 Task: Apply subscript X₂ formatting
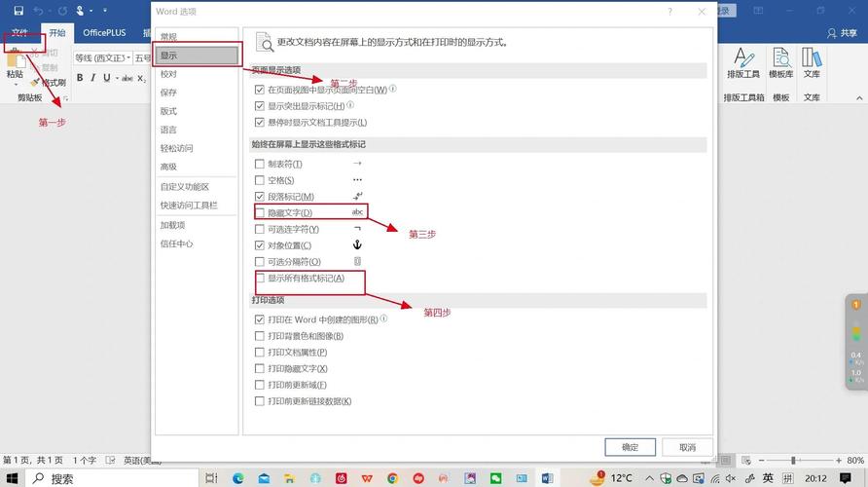click(142, 78)
